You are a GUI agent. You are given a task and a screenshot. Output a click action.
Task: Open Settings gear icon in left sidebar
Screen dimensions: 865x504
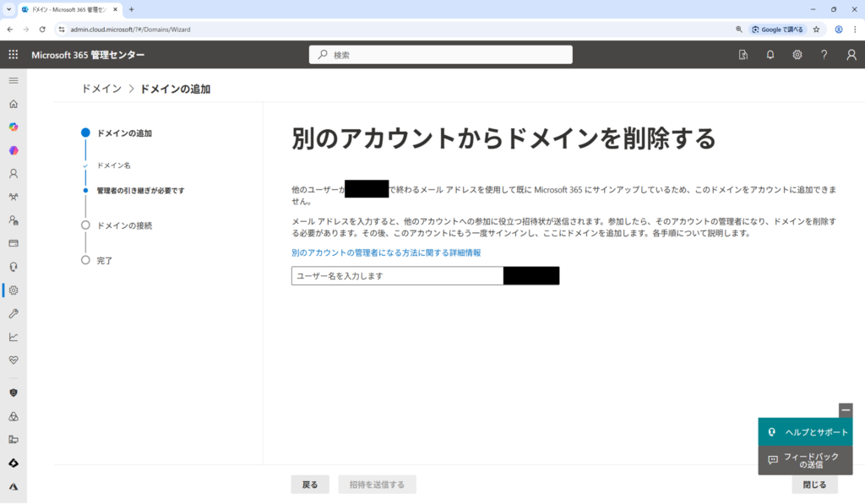(x=13, y=290)
